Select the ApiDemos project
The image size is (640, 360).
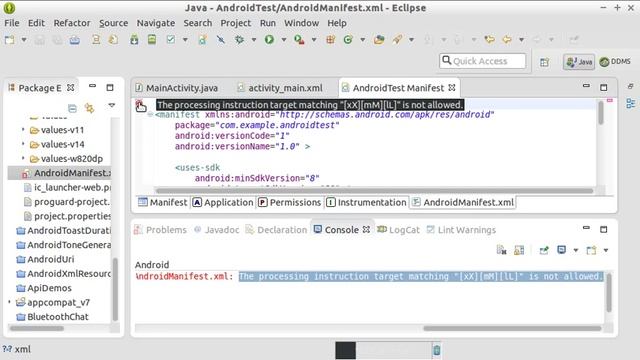click(43, 288)
